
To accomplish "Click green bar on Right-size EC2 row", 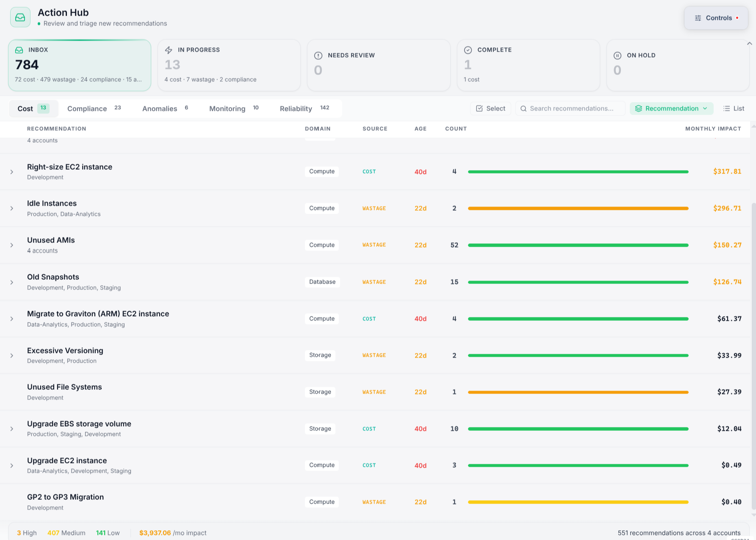I will tap(578, 172).
